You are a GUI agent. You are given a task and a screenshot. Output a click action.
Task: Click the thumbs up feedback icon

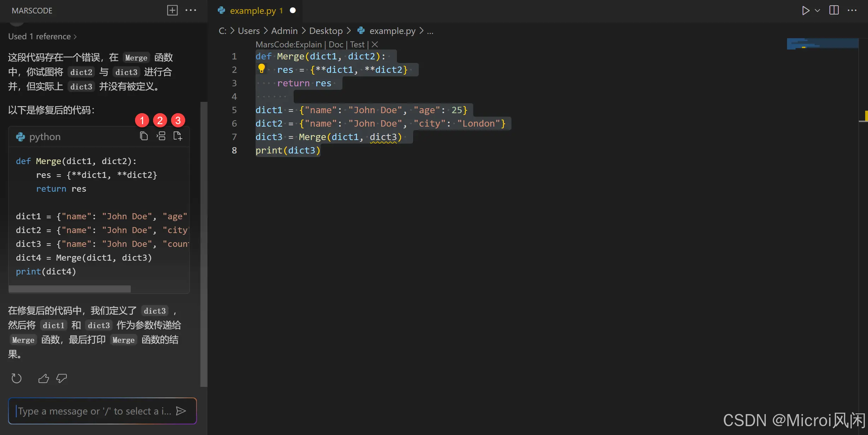click(x=43, y=378)
